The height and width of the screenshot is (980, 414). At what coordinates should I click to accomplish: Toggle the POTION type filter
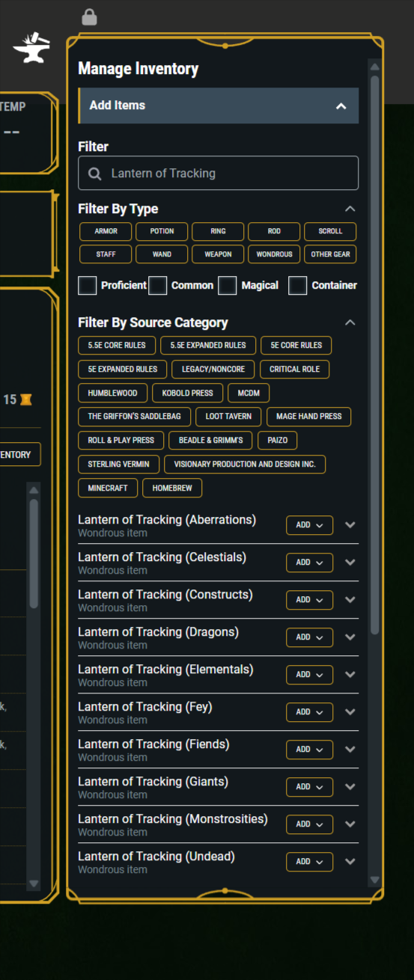(x=162, y=232)
